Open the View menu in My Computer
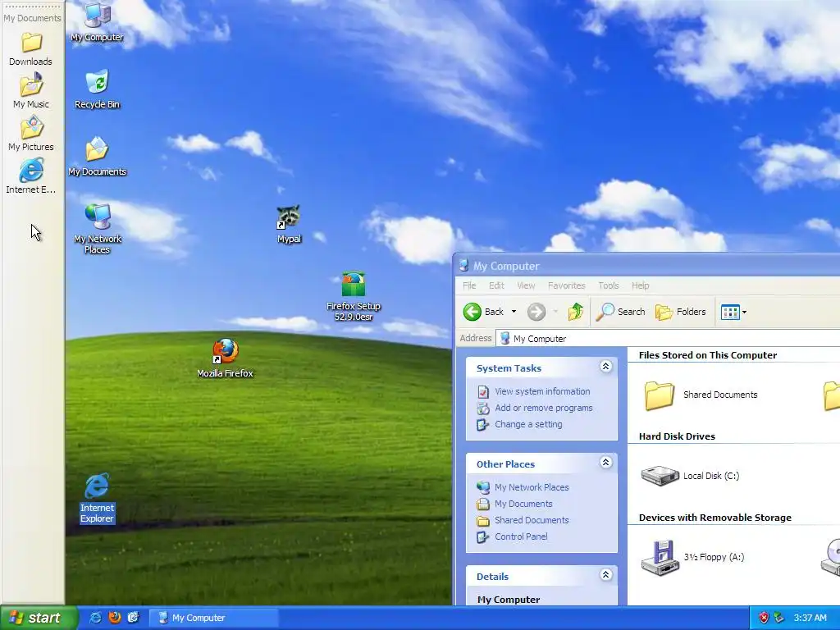 click(526, 285)
